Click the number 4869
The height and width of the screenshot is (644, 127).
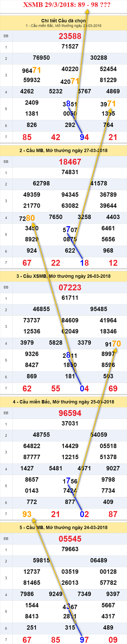click(113, 91)
